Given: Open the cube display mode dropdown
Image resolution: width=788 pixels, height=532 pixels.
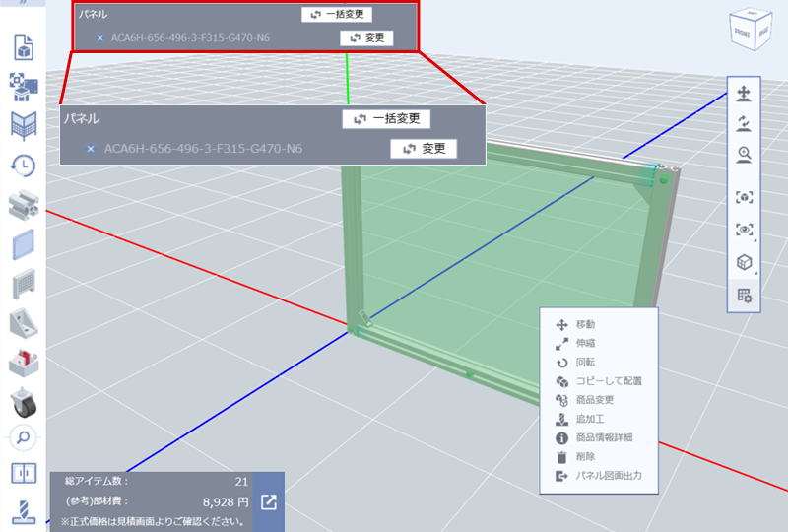Looking at the screenshot, I should tap(745, 262).
